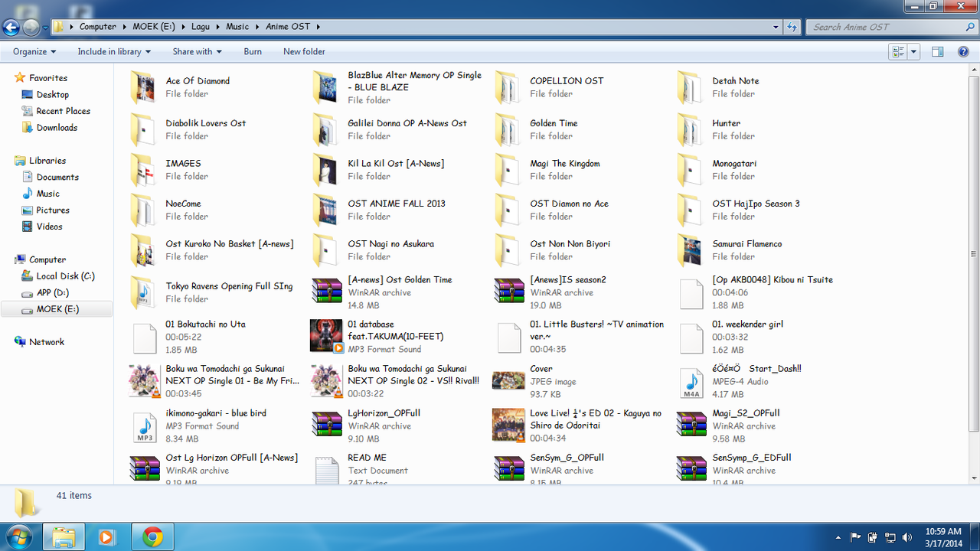Open the view options dropdown arrow

[x=914, y=52]
